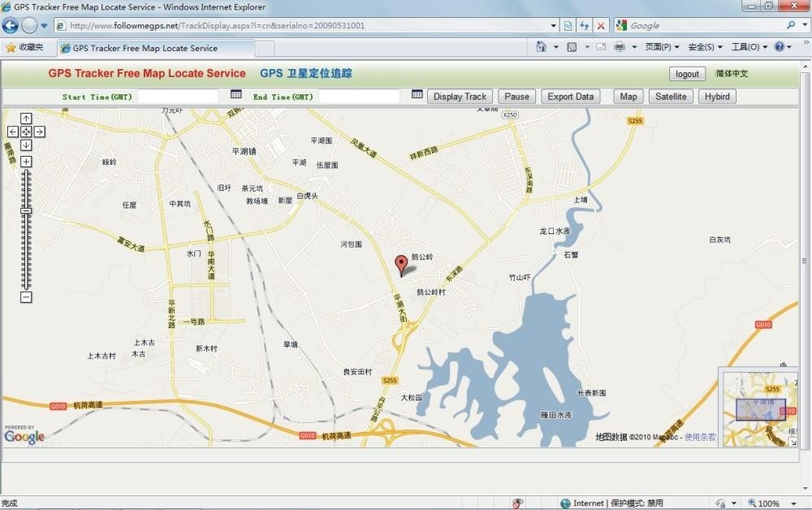Switch map to Hybird view
Screen dimensions: 812x510
(717, 97)
